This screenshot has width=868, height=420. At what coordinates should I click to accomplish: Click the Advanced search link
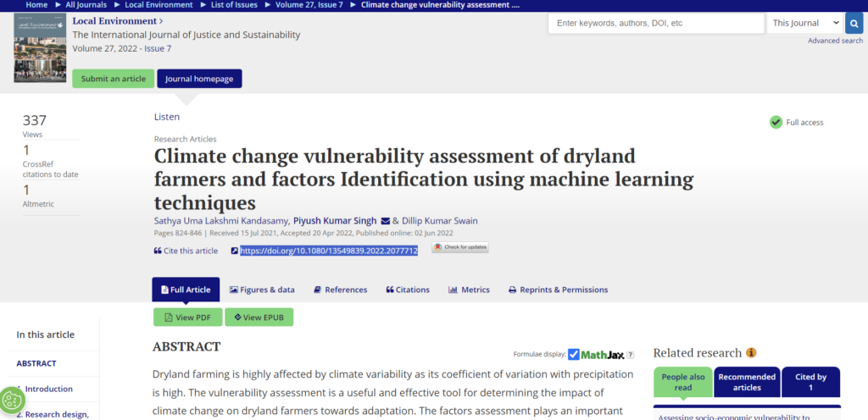(x=835, y=41)
